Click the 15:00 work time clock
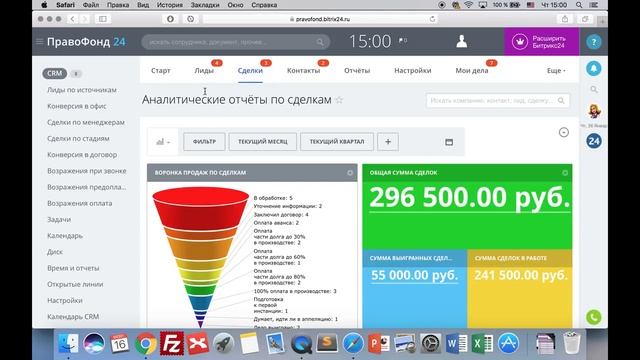640x360 pixels. click(370, 41)
